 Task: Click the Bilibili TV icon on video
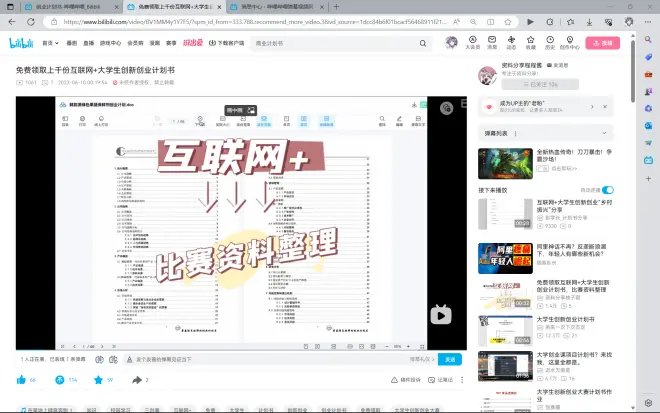tap(440, 315)
